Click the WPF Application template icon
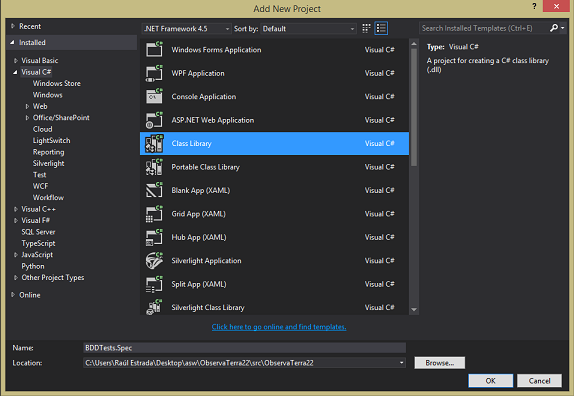574x396 pixels. click(154, 73)
